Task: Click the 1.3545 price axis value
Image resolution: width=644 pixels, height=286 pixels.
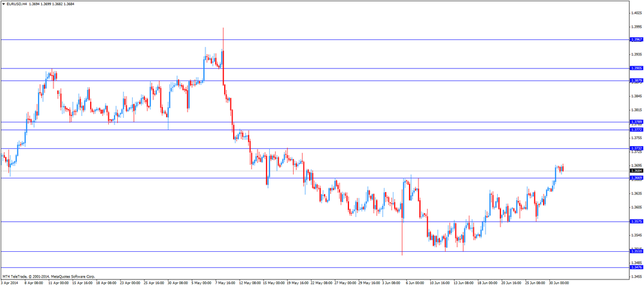Action: (636, 235)
